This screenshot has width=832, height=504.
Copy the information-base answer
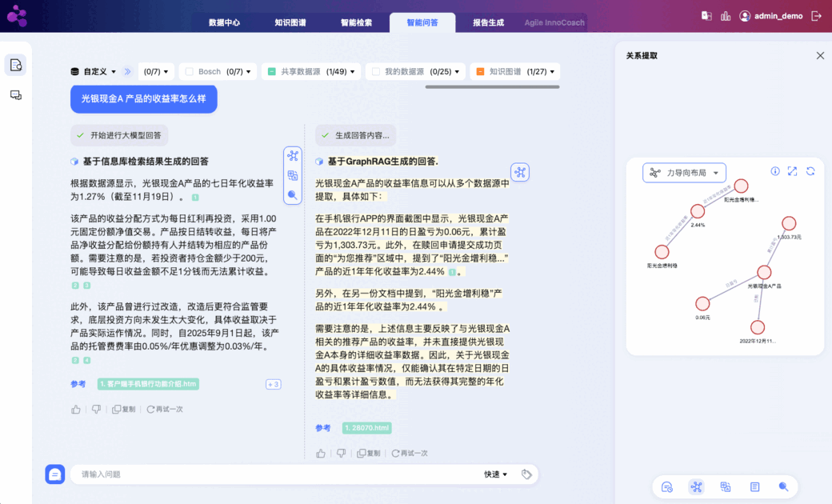(x=124, y=410)
